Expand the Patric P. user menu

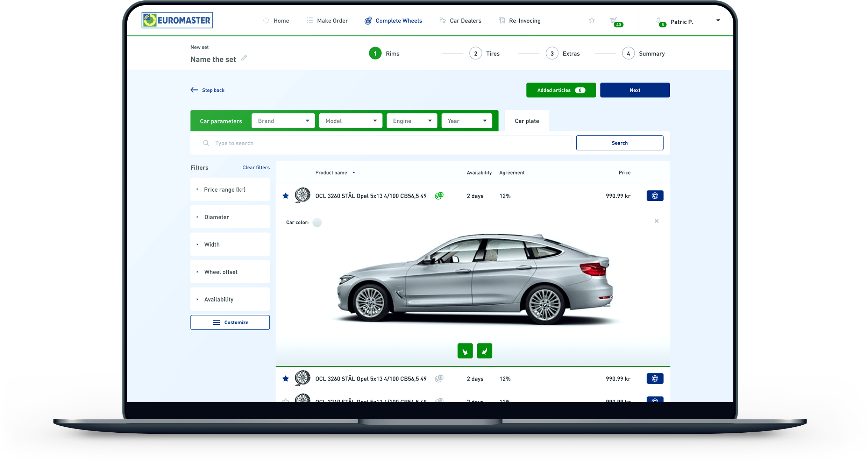718,20
